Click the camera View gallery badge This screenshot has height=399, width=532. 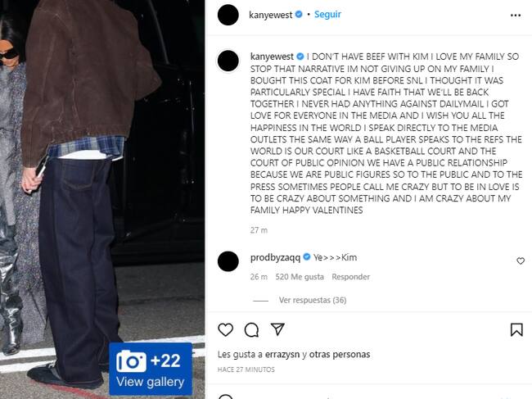pos(151,370)
